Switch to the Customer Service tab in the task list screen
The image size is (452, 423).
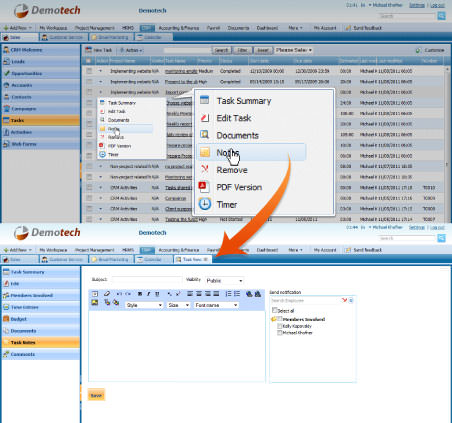[x=63, y=37]
